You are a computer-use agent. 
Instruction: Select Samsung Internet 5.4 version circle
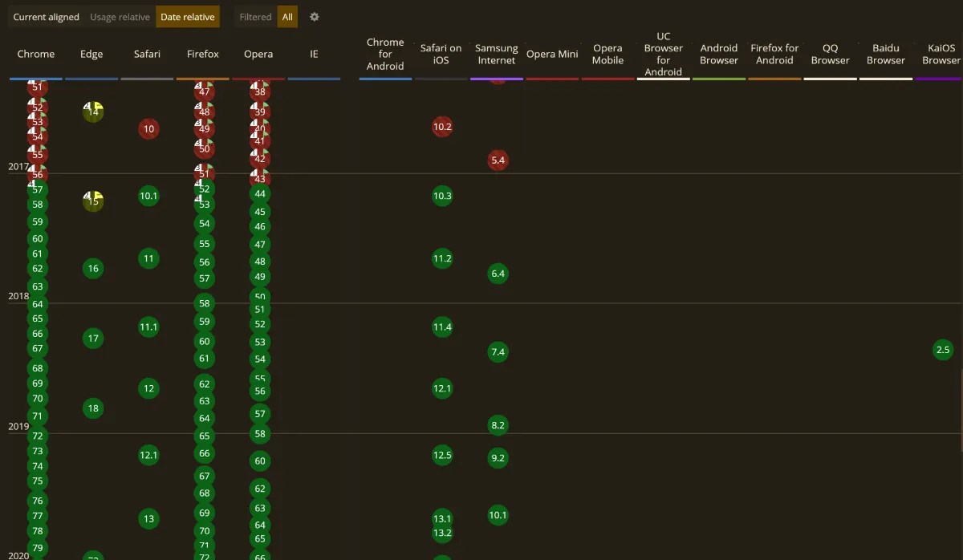coord(498,160)
